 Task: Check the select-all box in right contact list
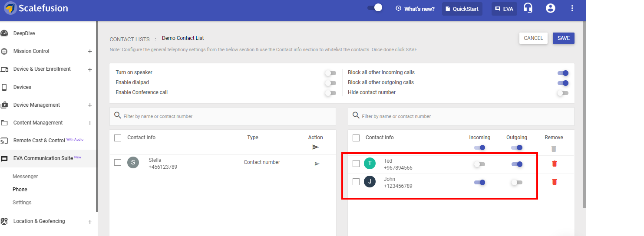click(356, 138)
